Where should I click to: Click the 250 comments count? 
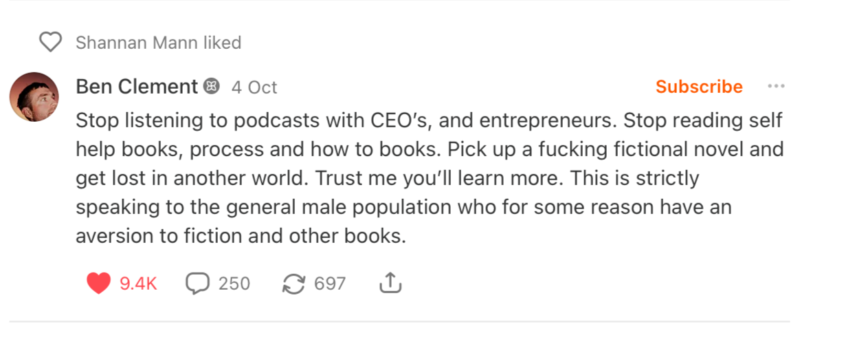pyautogui.click(x=234, y=284)
